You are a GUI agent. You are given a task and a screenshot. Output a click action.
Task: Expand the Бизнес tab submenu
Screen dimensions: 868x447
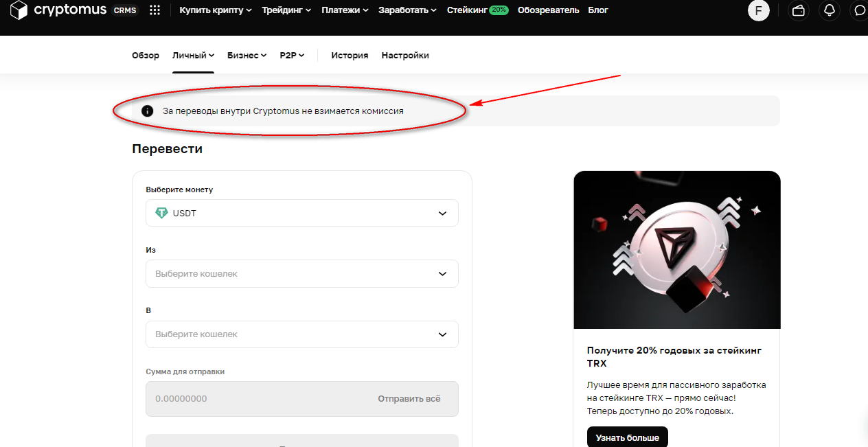(247, 56)
